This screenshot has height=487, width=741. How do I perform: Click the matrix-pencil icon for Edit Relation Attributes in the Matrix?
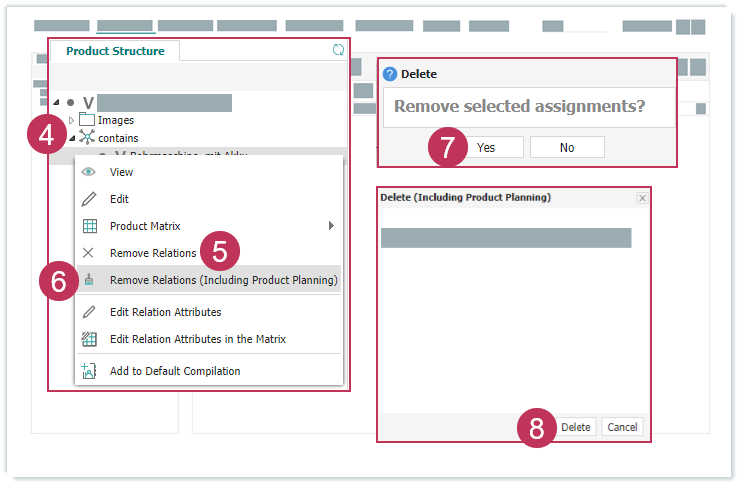click(x=89, y=339)
